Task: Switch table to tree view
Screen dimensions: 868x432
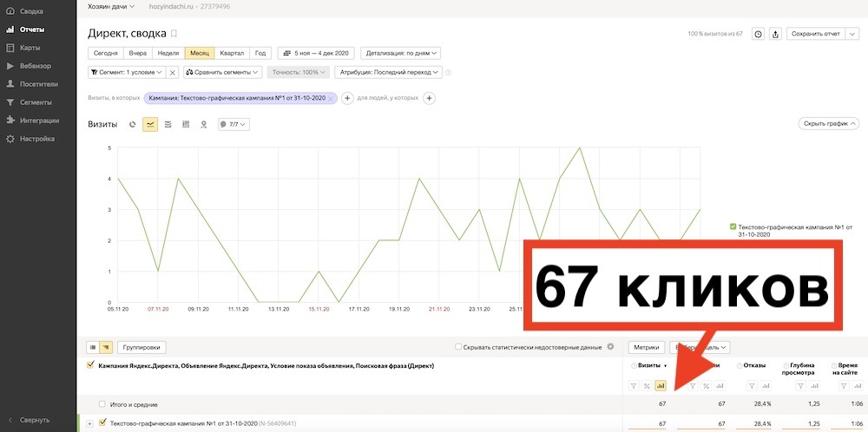Action: point(106,347)
